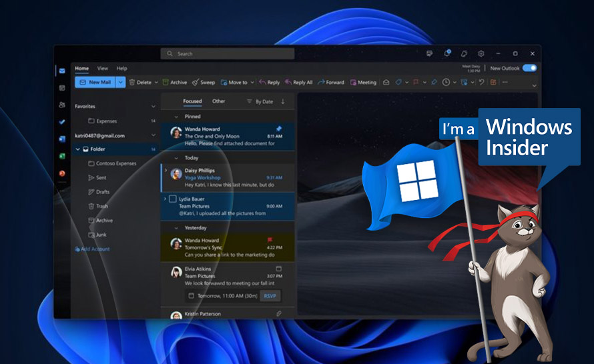Open Excel app icon in the rail
The image size is (594, 364).
pyautogui.click(x=62, y=156)
